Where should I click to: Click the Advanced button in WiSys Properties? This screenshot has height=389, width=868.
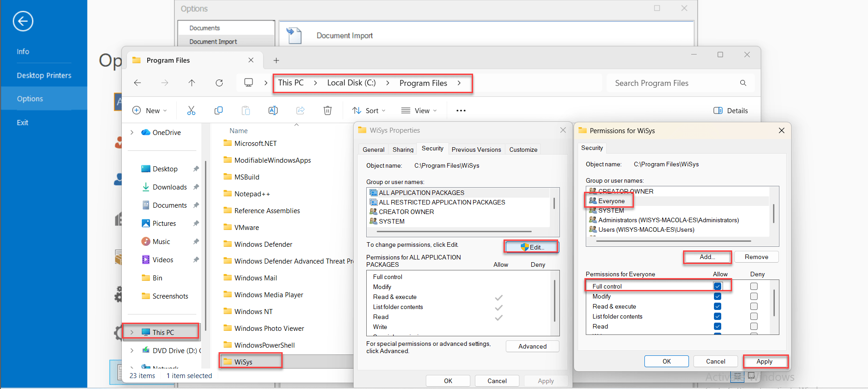(x=533, y=346)
